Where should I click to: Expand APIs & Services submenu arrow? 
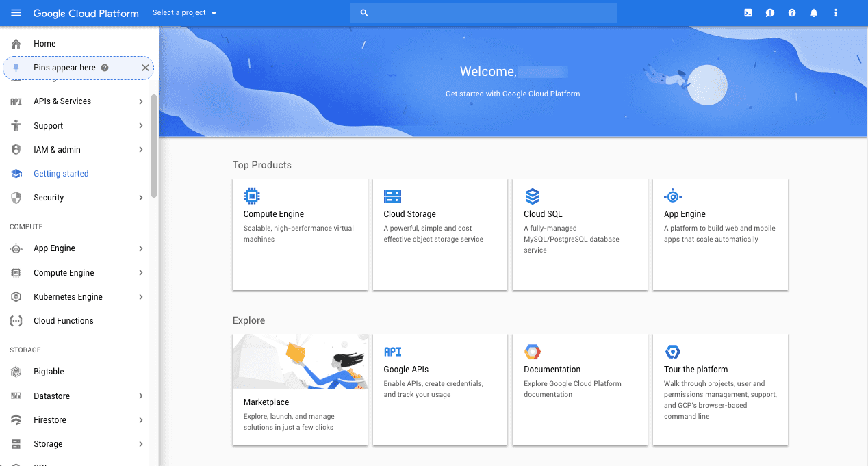[x=140, y=101]
